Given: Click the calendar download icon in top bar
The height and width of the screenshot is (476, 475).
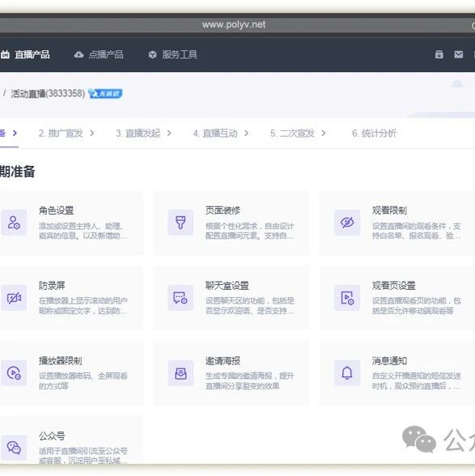Looking at the screenshot, I should (x=439, y=55).
